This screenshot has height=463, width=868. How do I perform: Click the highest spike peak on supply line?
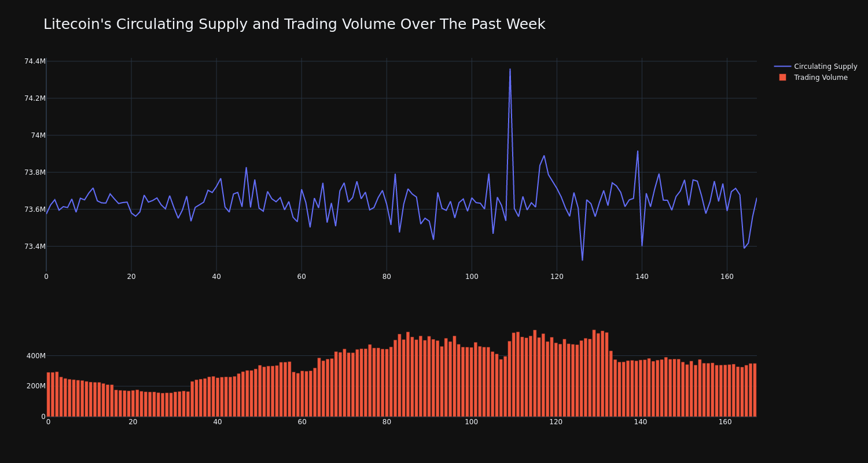[x=510, y=69]
